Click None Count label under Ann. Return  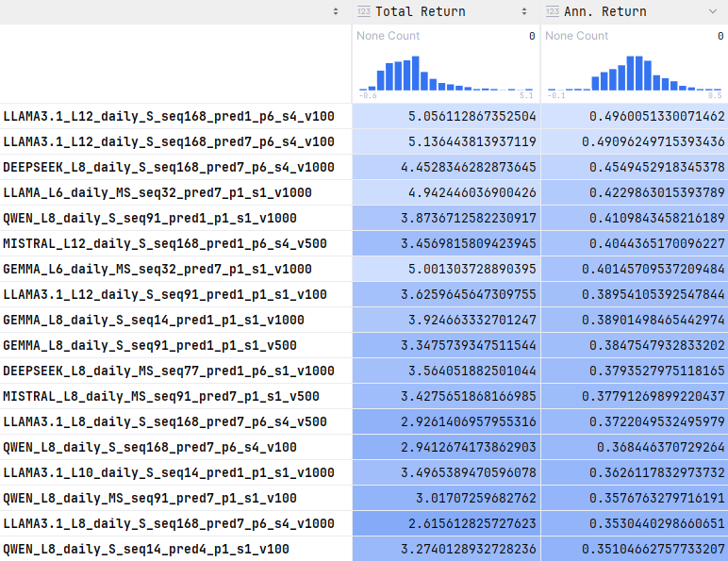[576, 36]
